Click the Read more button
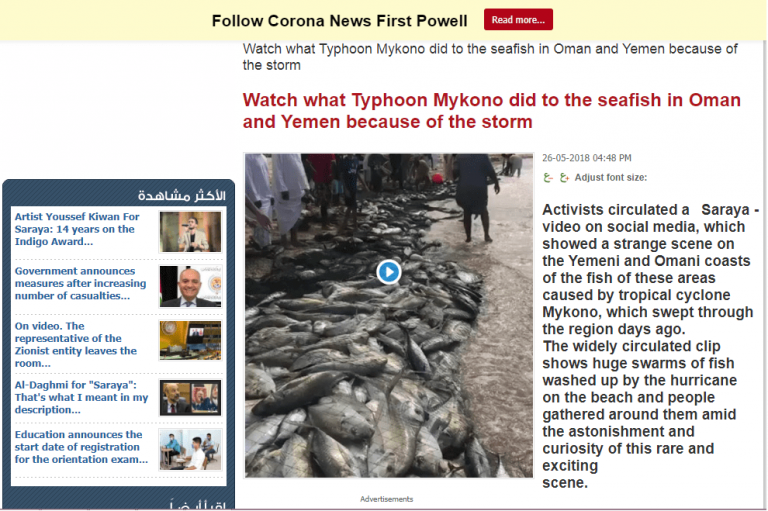 coord(518,20)
